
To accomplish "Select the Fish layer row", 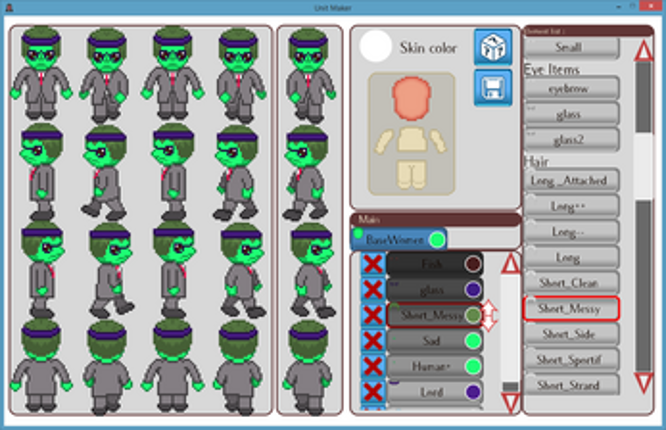I will [x=434, y=264].
